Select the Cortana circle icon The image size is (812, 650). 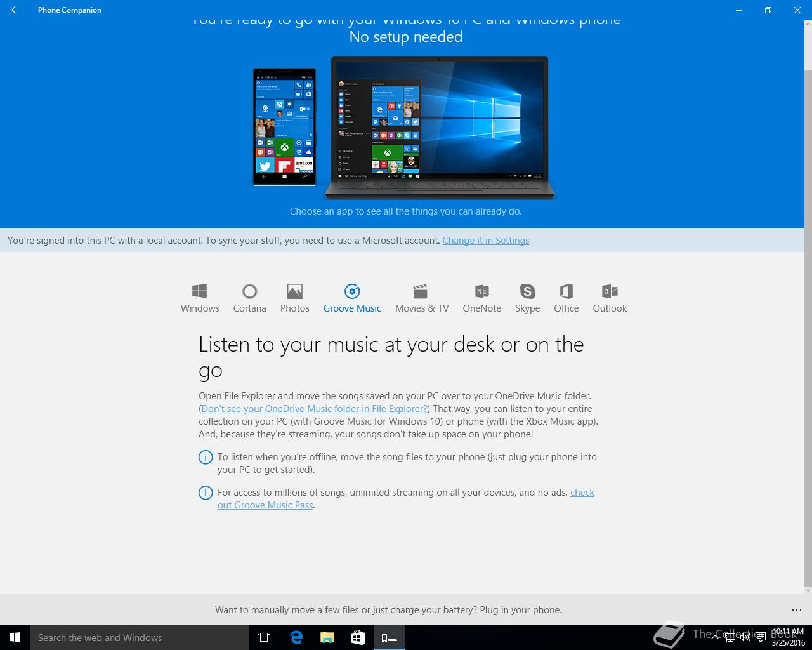[249, 291]
